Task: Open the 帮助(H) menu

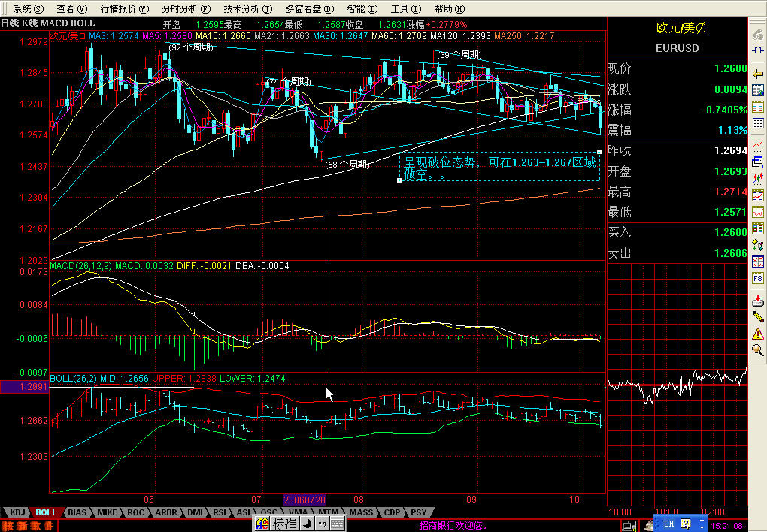Action: coord(450,9)
